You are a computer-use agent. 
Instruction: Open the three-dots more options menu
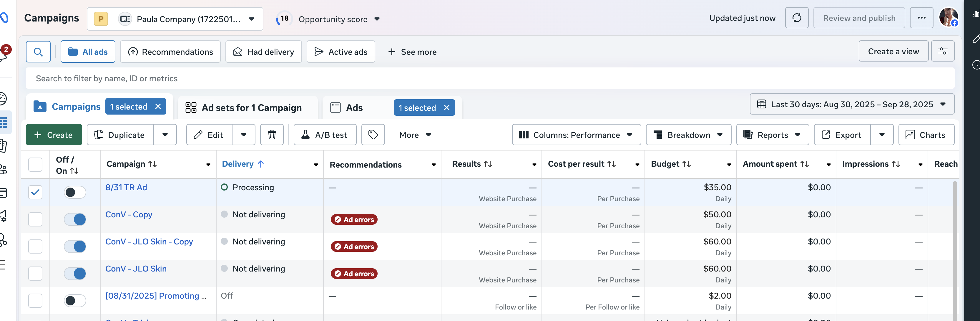coord(921,18)
